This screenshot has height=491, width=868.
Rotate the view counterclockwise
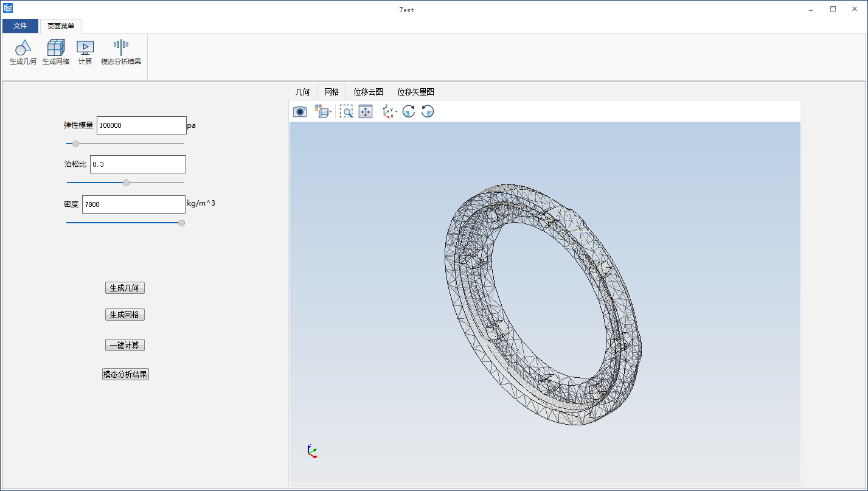coord(428,111)
